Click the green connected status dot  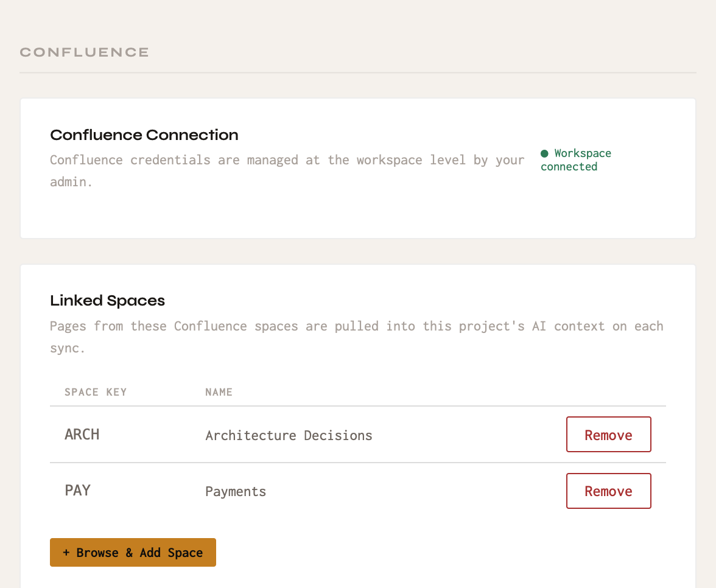click(x=544, y=153)
